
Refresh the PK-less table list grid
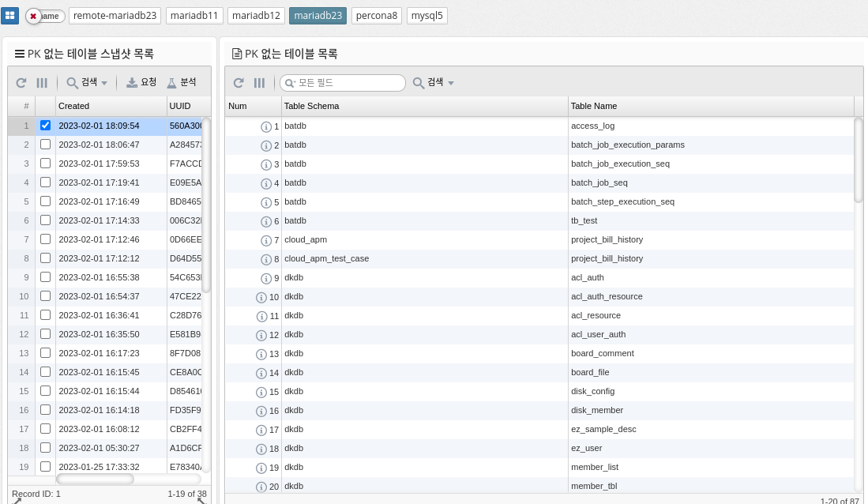239,83
